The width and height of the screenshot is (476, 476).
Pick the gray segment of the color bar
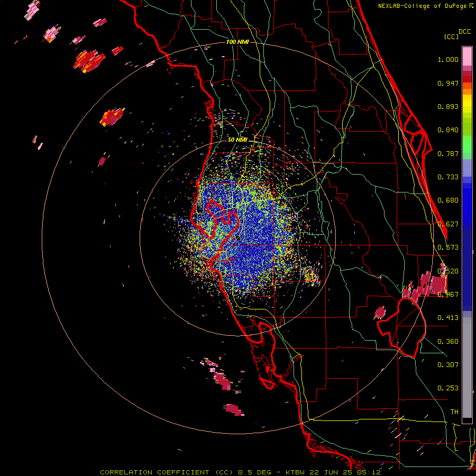click(x=467, y=368)
